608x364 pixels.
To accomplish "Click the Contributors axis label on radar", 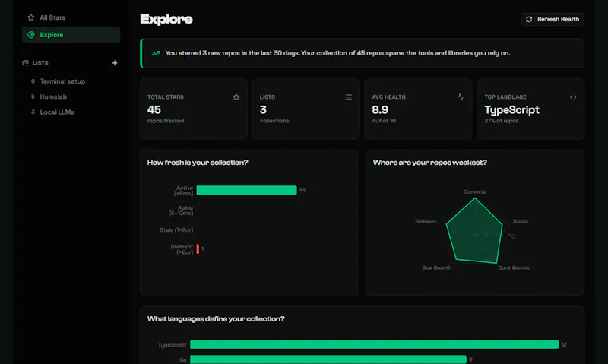I will coord(514,267).
